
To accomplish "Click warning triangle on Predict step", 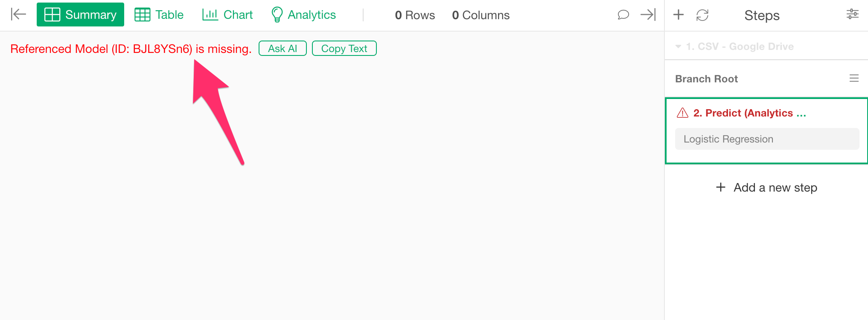I will click(682, 113).
